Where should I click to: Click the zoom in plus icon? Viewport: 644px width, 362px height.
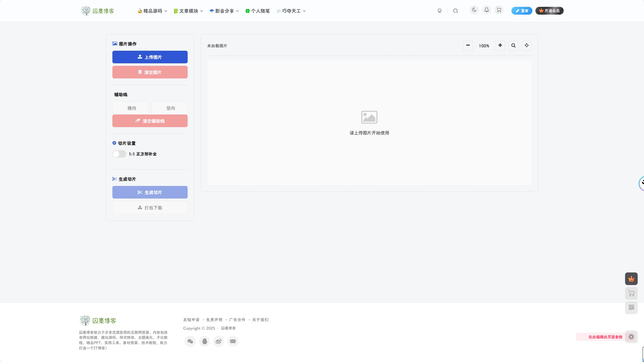pos(500,46)
